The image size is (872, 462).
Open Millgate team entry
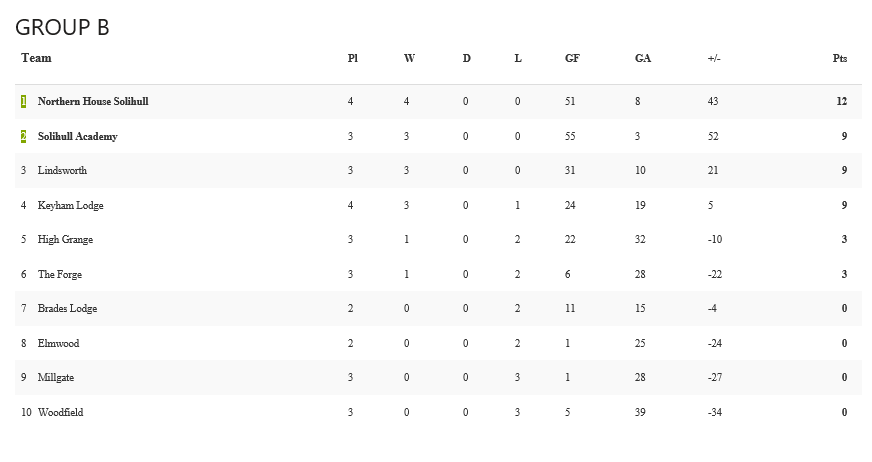[56, 377]
